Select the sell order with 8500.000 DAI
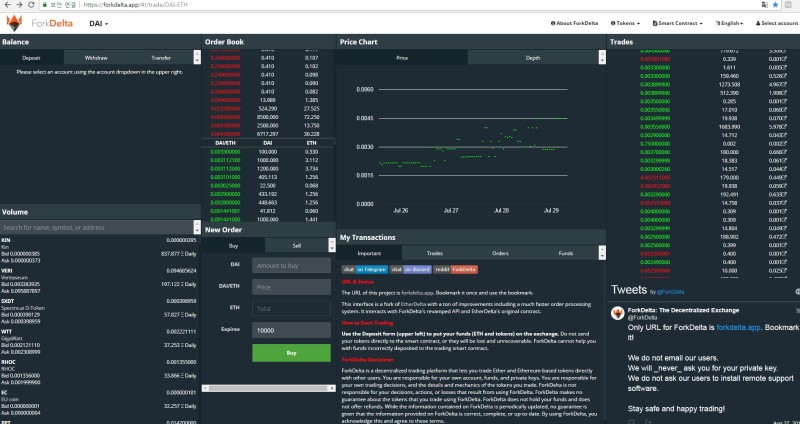Image resolution: width=800 pixels, height=424 pixels. [x=269, y=117]
